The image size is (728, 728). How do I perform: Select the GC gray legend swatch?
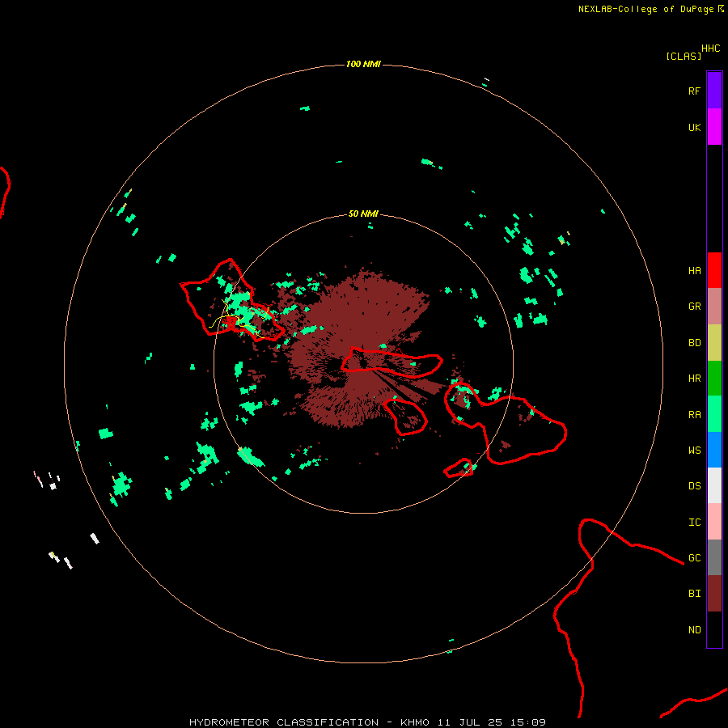714,557
